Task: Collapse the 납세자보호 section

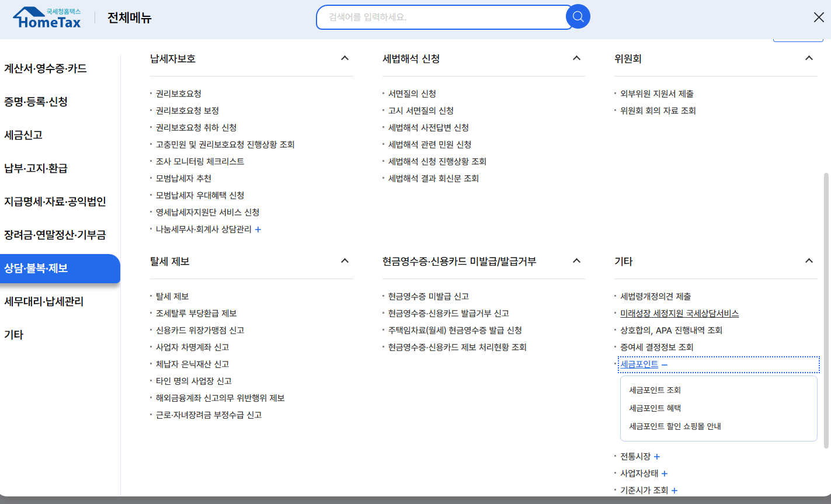Action: click(x=345, y=58)
